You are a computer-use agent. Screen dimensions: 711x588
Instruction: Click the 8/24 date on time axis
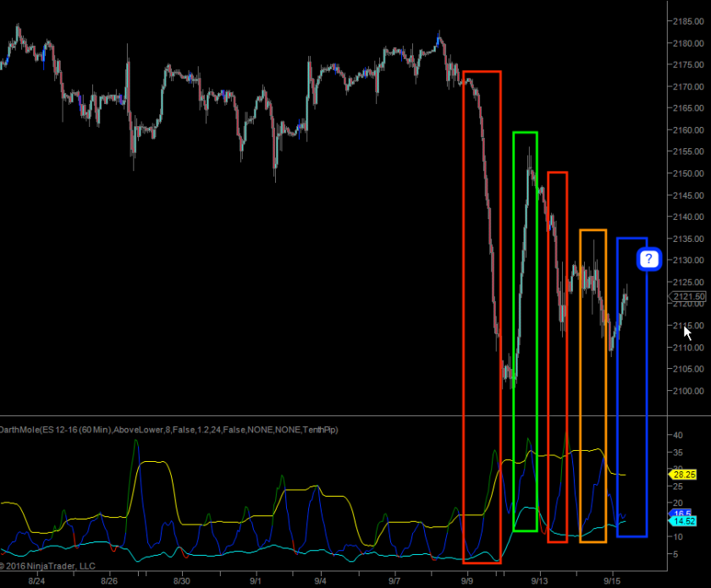pos(36,581)
